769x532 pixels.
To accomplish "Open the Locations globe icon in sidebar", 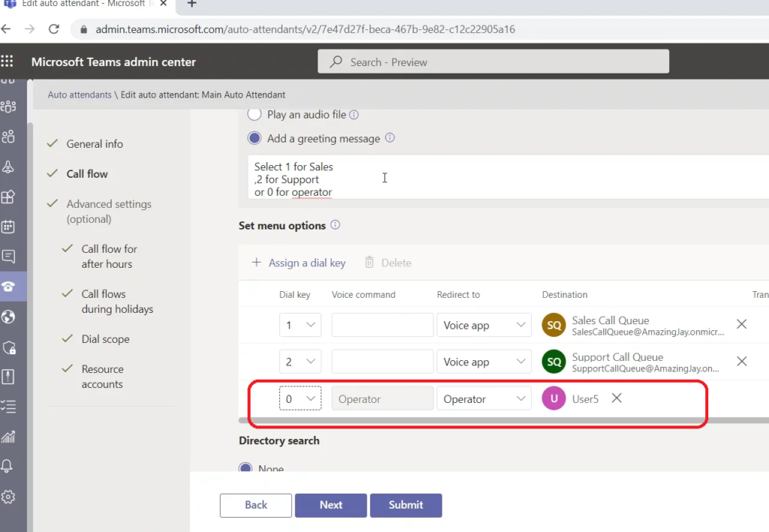I will 9,317.
